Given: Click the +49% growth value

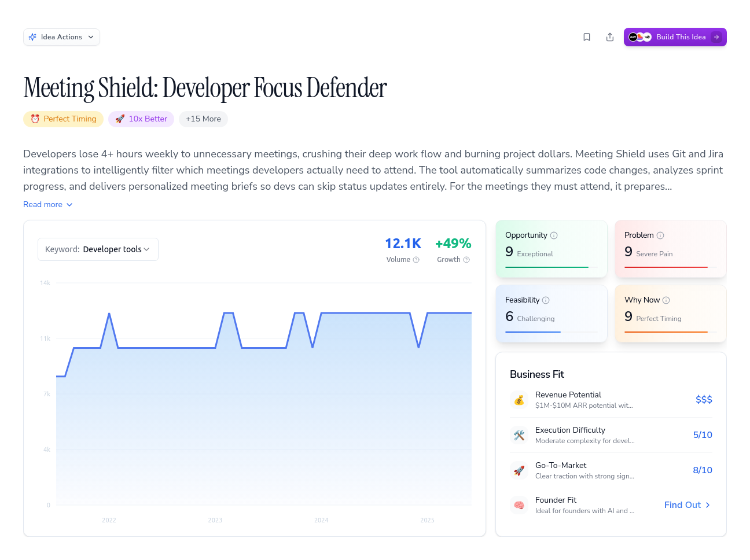Looking at the screenshot, I should click(453, 244).
